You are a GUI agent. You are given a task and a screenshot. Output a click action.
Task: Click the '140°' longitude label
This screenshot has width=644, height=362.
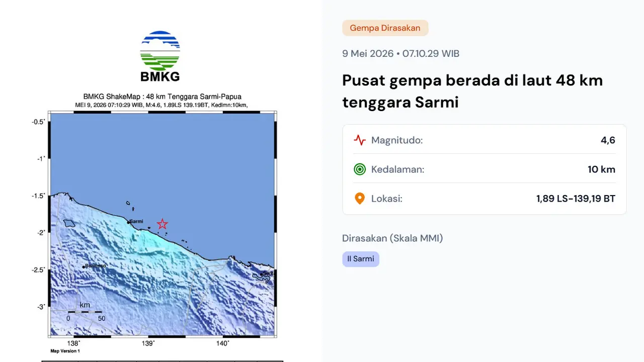coord(223,343)
